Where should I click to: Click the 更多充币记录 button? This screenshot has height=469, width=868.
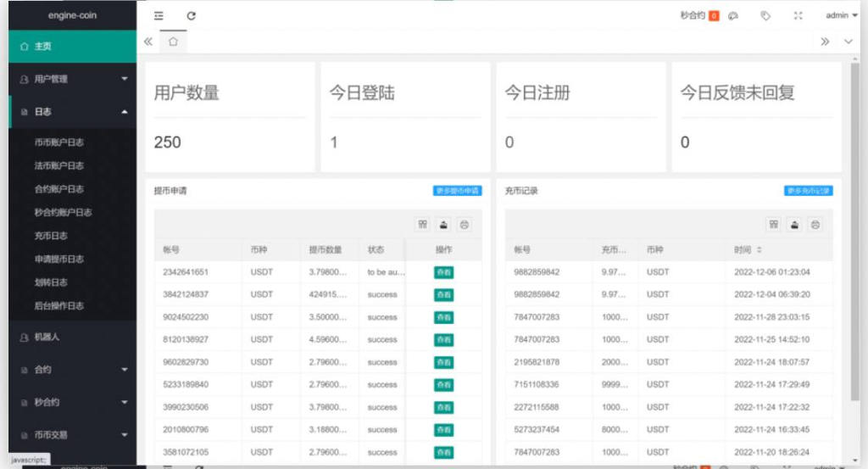click(x=808, y=191)
